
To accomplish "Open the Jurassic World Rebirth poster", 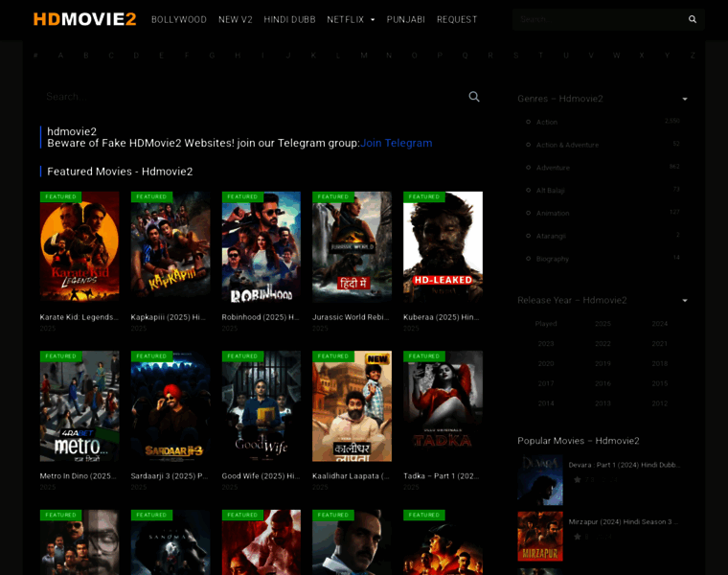I will 352,246.
